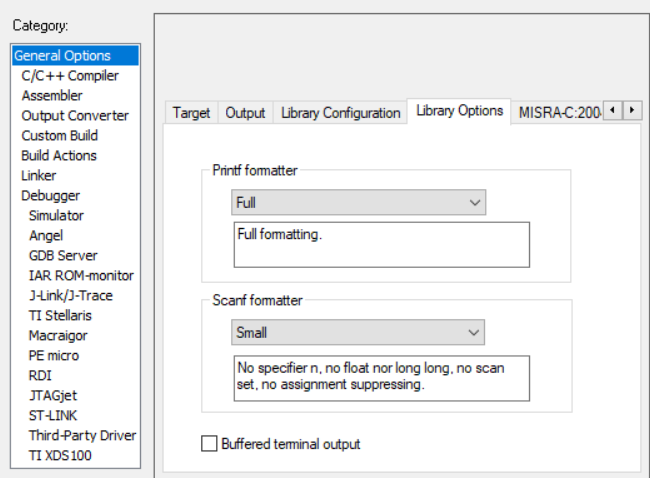Viewport: 650px width, 478px height.
Task: Open PE micro settings
Action: click(54, 355)
